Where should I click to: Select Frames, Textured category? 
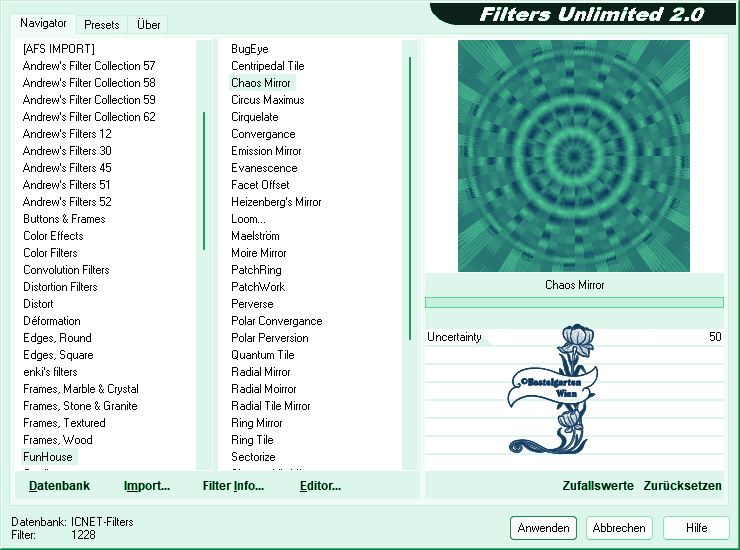(64, 423)
